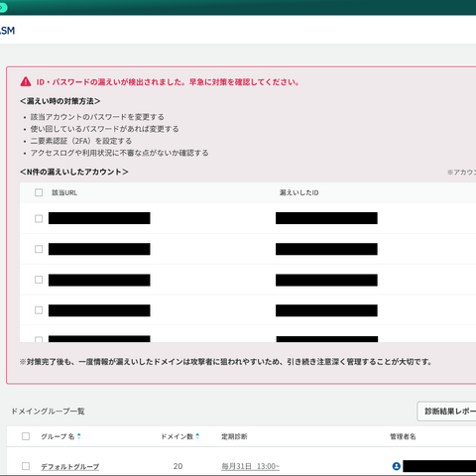Toggle select-all checkbox beside グループ名 header
Image resolution: width=476 pixels, height=476 pixels.
tap(26, 436)
